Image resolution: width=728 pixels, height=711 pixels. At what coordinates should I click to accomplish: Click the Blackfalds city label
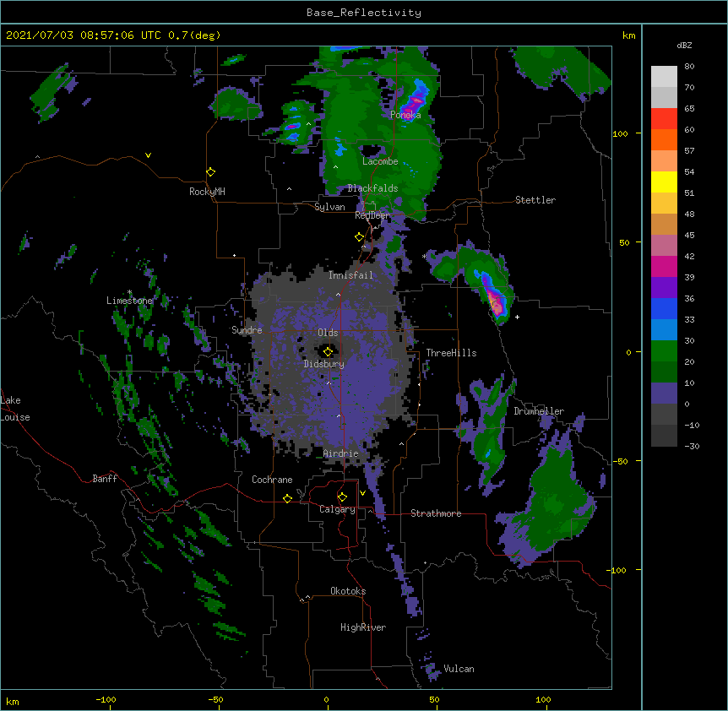click(x=372, y=188)
